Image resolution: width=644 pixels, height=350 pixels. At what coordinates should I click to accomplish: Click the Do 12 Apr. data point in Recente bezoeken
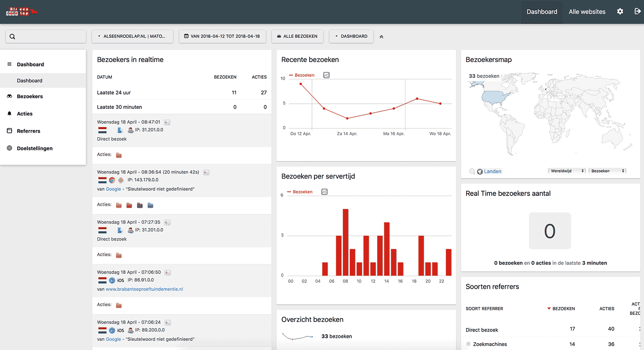[x=301, y=84]
